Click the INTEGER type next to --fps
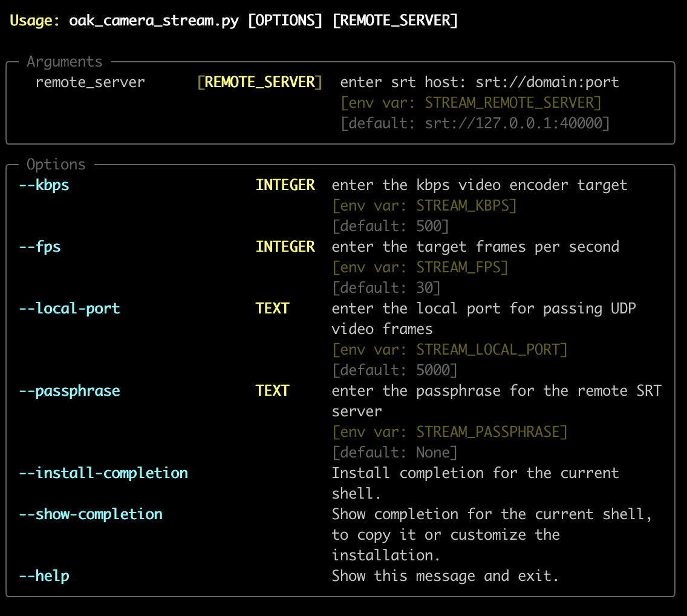Screen dimensions: 687x616 click(285, 246)
